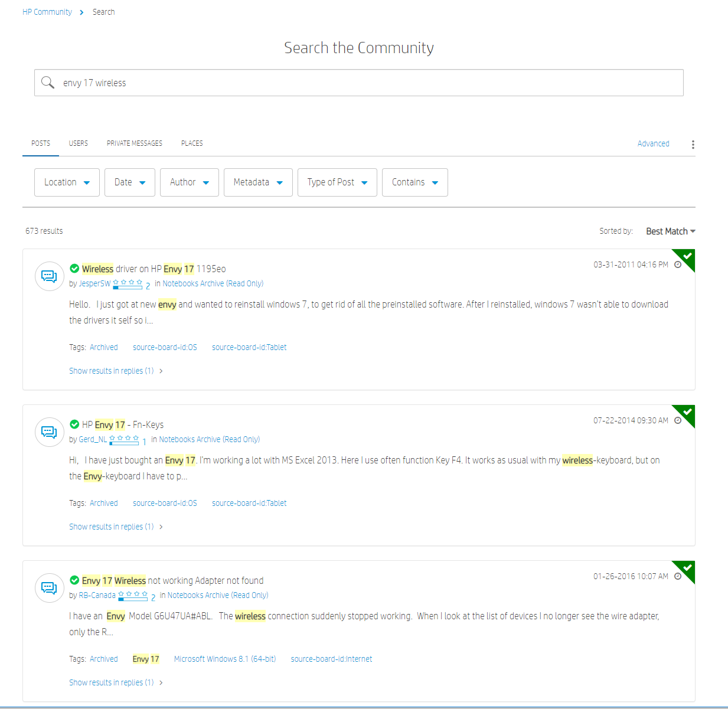Click the green solved checkmark on Fn-Keys post
The image size is (728, 709).
[x=74, y=424]
